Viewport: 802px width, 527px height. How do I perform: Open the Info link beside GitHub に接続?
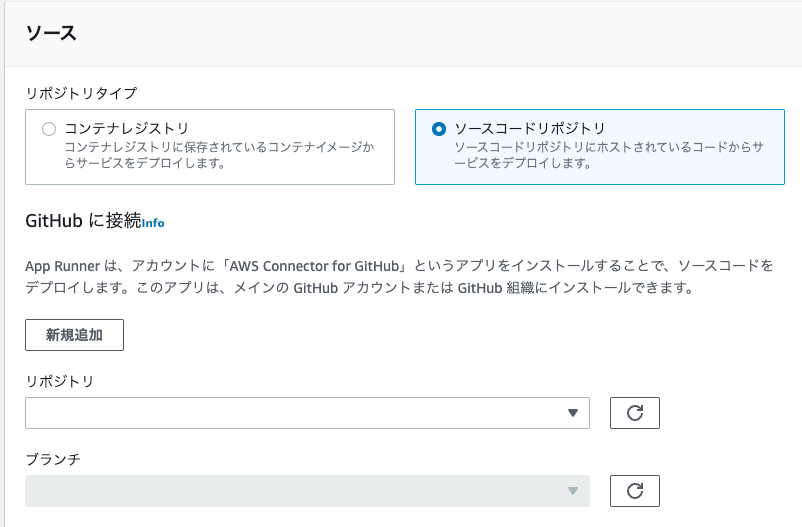click(x=153, y=223)
